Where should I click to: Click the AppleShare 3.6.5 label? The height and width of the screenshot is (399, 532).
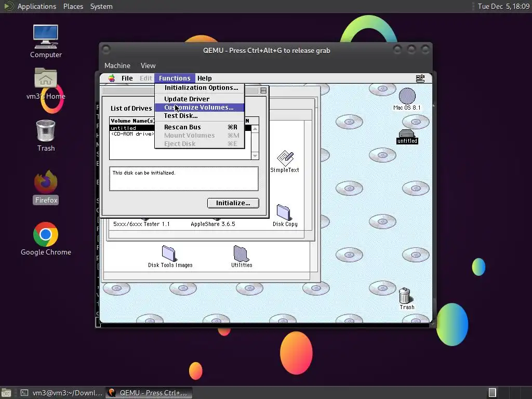point(212,224)
